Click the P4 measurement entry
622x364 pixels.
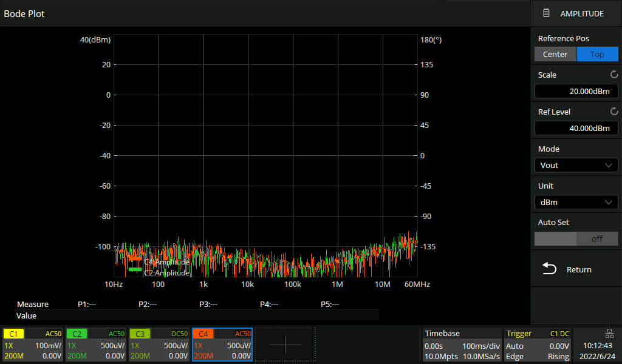click(269, 304)
